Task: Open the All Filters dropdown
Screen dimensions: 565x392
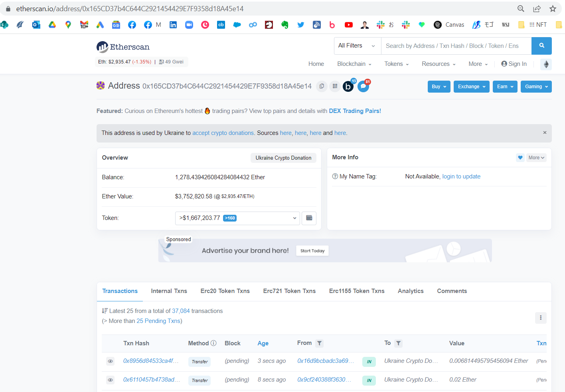Action: pyautogui.click(x=358, y=46)
